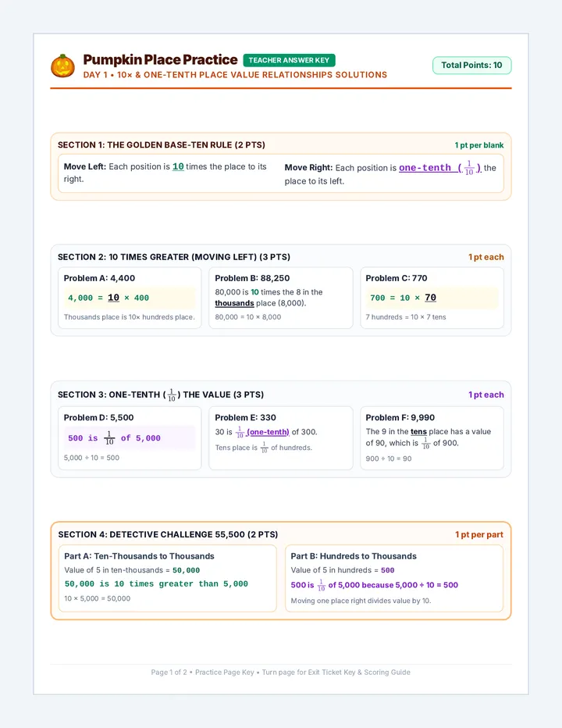Click the '7 hundreds = 10 × 7 tens' note
Viewport: 562px width, 728px height.
pyautogui.click(x=406, y=317)
